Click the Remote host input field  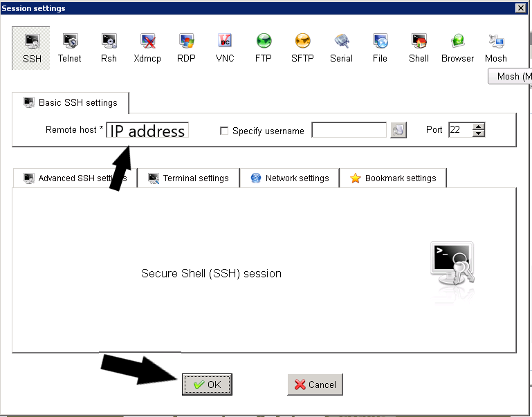point(147,130)
